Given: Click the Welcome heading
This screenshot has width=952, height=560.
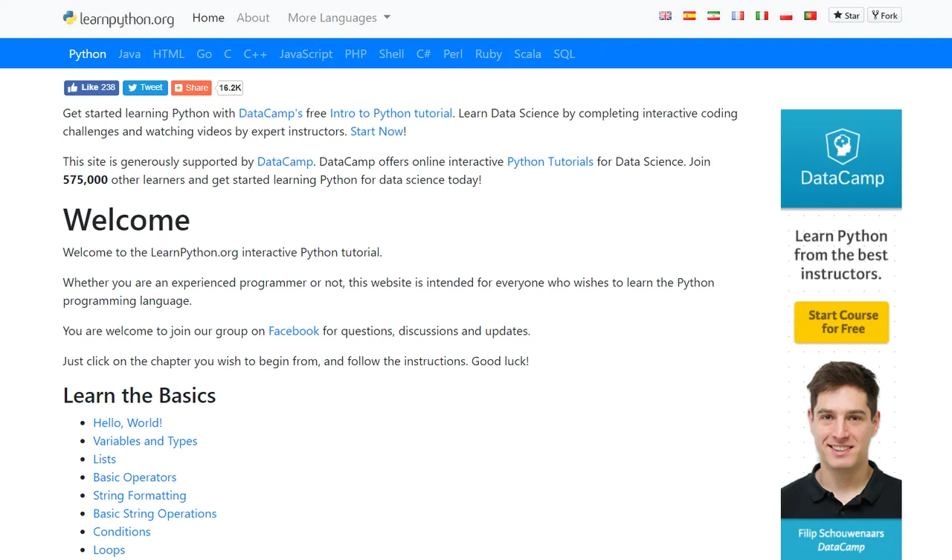Looking at the screenshot, I should pyautogui.click(x=126, y=219).
